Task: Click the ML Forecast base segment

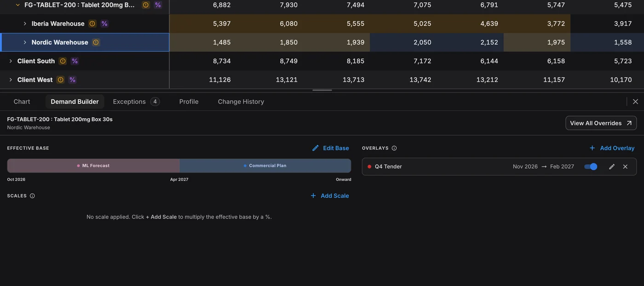Action: tap(93, 166)
